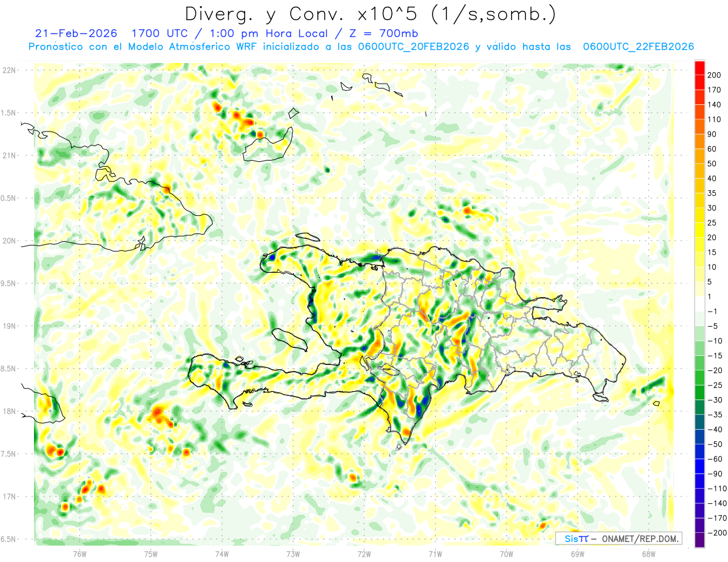Click the '-15' color scale value
The image size is (728, 562).
[x=716, y=356]
